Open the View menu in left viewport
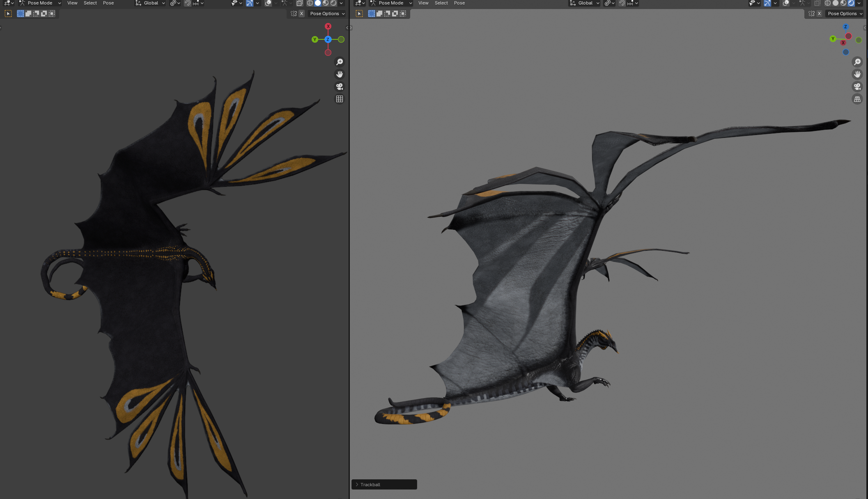Image resolution: width=868 pixels, height=499 pixels. click(72, 3)
